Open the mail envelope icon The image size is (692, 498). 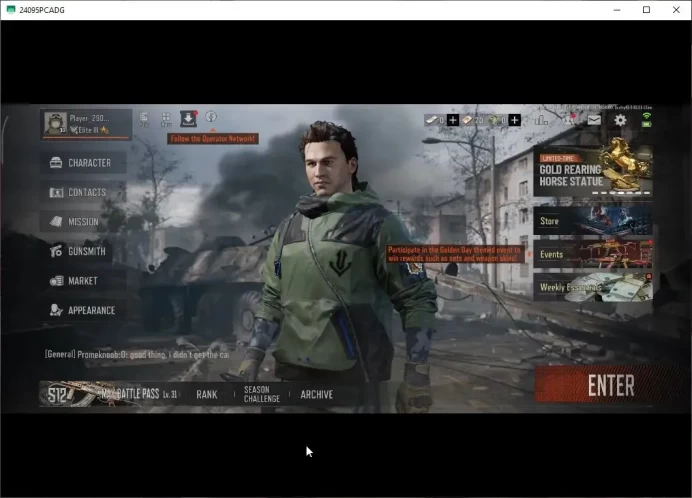(594, 120)
